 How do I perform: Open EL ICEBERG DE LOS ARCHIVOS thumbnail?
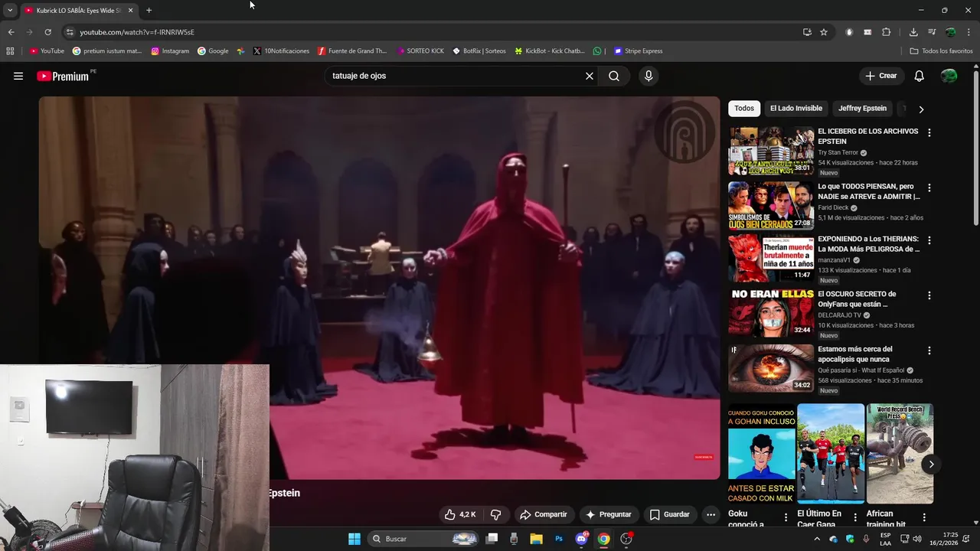[771, 151]
